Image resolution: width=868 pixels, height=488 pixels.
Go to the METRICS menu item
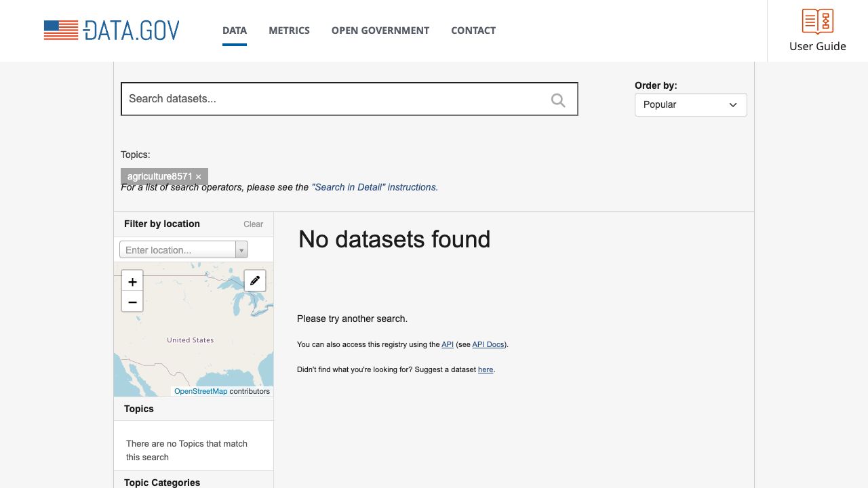tap(289, 30)
